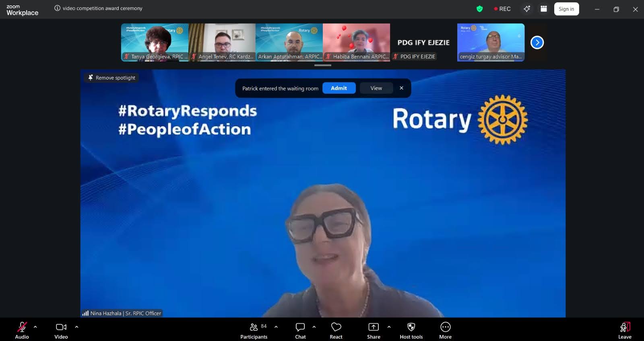Screen dimensions: 644x341
Task: Remove spotlight from Nina Hazhala
Action: [112, 78]
